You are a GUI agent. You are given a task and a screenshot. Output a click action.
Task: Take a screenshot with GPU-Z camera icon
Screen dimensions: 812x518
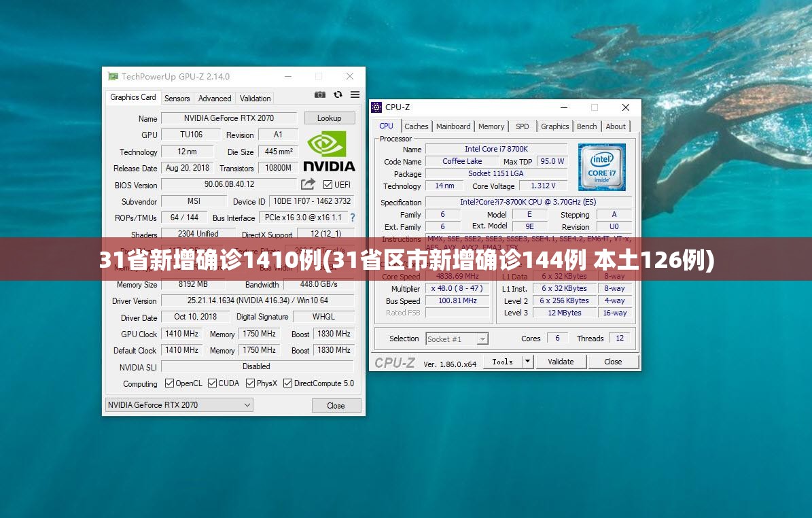click(320, 94)
